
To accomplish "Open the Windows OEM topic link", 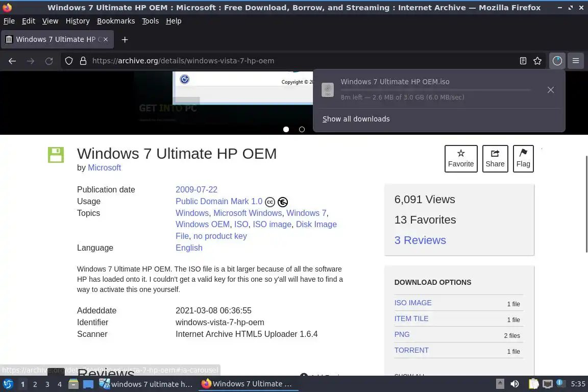I will click(x=203, y=224).
